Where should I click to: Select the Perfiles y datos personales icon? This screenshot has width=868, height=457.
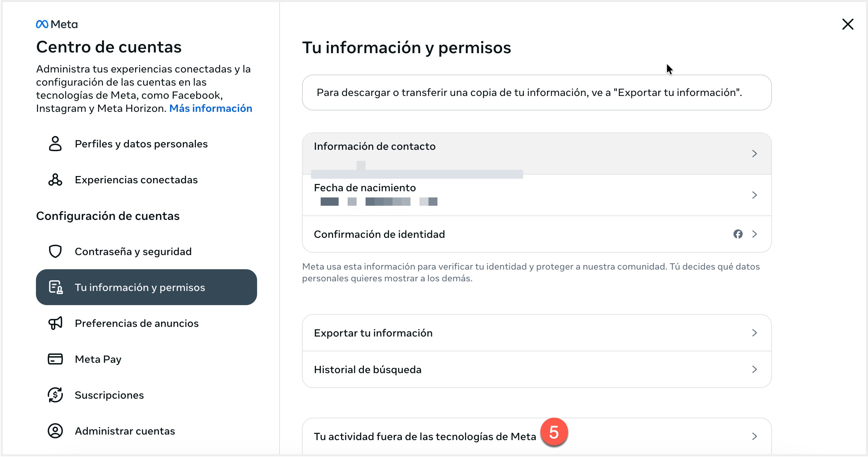[55, 144]
